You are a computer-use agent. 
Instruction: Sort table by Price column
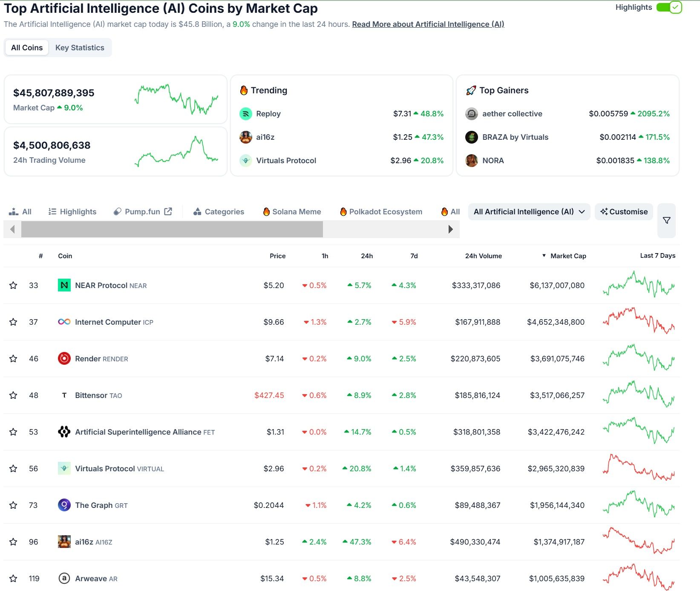coord(278,256)
